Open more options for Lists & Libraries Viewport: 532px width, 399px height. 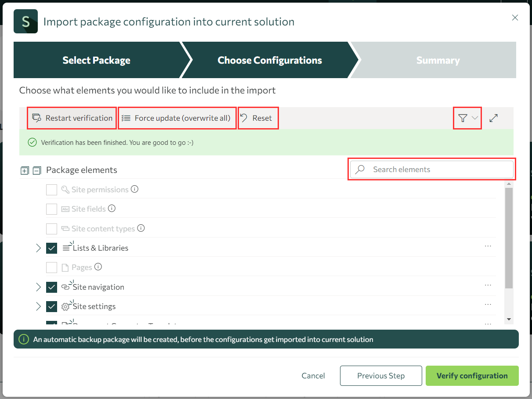click(488, 246)
